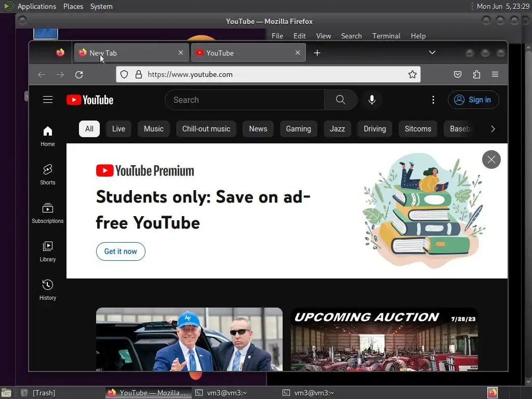Go forward to next page
The image size is (532, 399).
click(60, 74)
